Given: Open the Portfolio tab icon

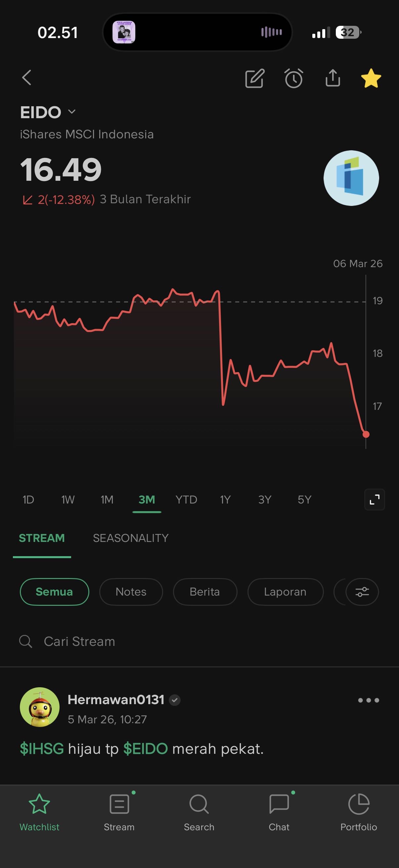Looking at the screenshot, I should tap(359, 812).
